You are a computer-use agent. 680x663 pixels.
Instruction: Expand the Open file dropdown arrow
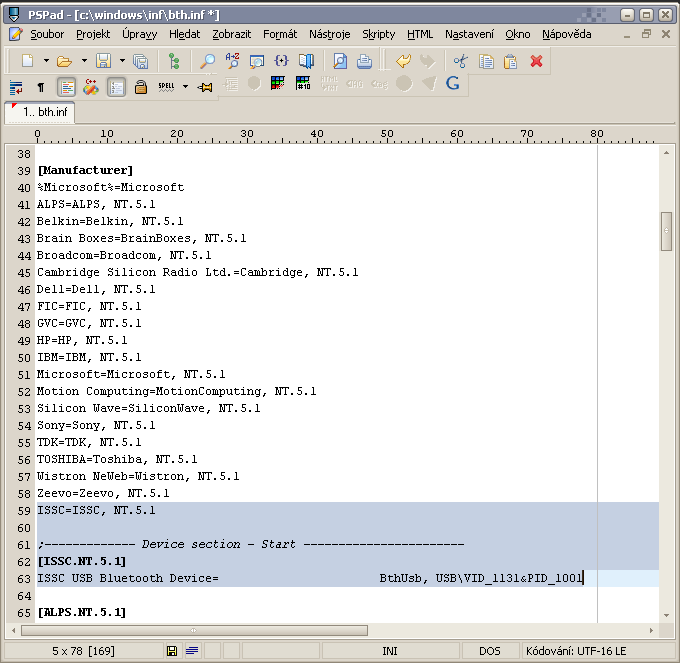click(x=84, y=61)
